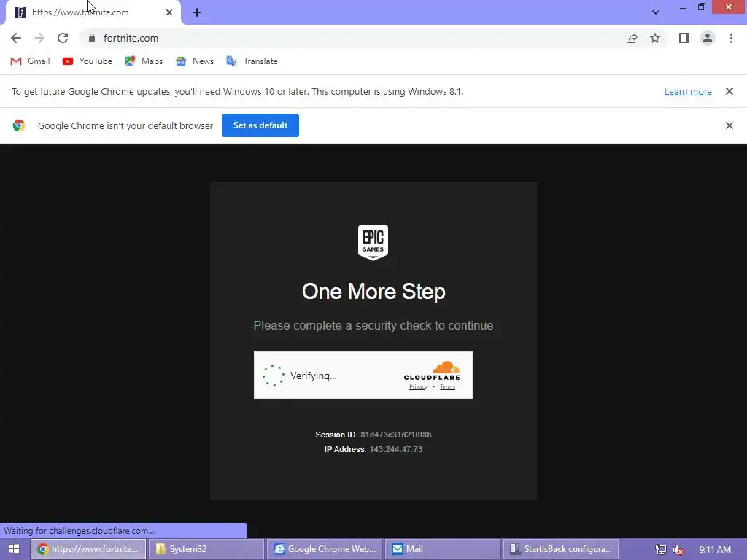Click the network tray icon
This screenshot has width=747, height=560.
[x=661, y=550]
